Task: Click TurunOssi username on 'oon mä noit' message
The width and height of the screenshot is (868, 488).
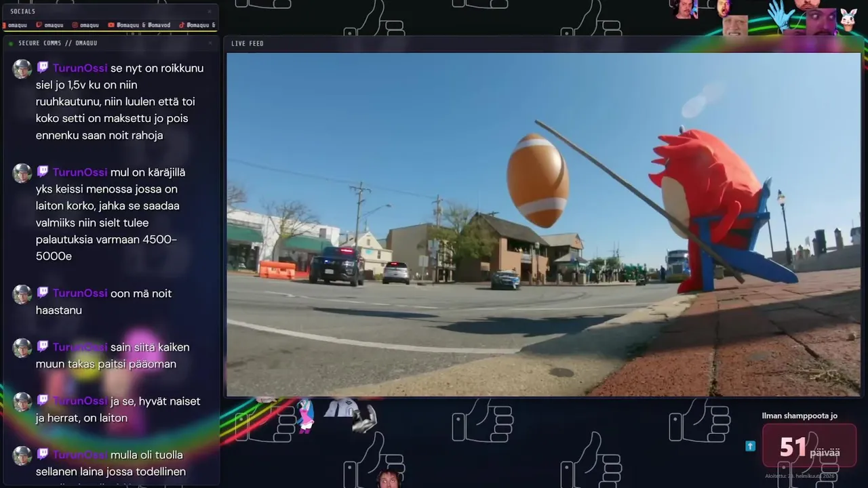Action: coord(80,293)
